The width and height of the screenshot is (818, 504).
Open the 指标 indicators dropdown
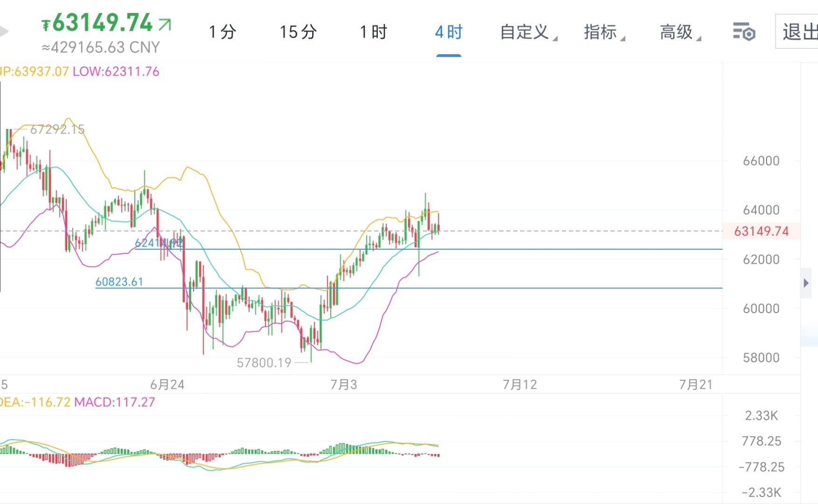(x=604, y=32)
